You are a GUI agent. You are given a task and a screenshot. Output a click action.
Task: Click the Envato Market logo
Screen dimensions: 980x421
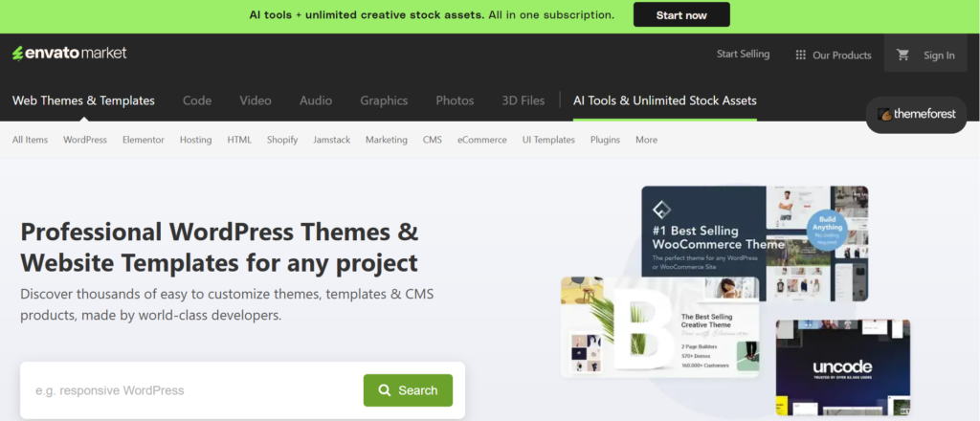click(x=69, y=54)
